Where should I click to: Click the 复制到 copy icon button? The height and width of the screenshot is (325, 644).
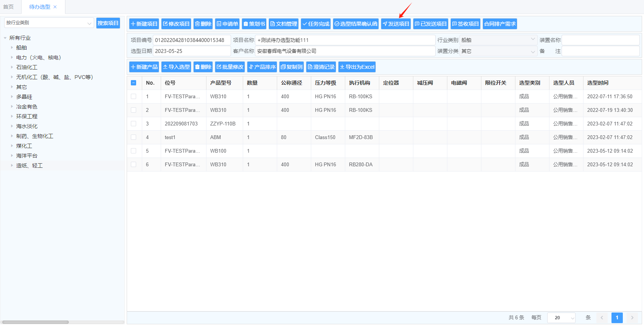pyautogui.click(x=291, y=67)
